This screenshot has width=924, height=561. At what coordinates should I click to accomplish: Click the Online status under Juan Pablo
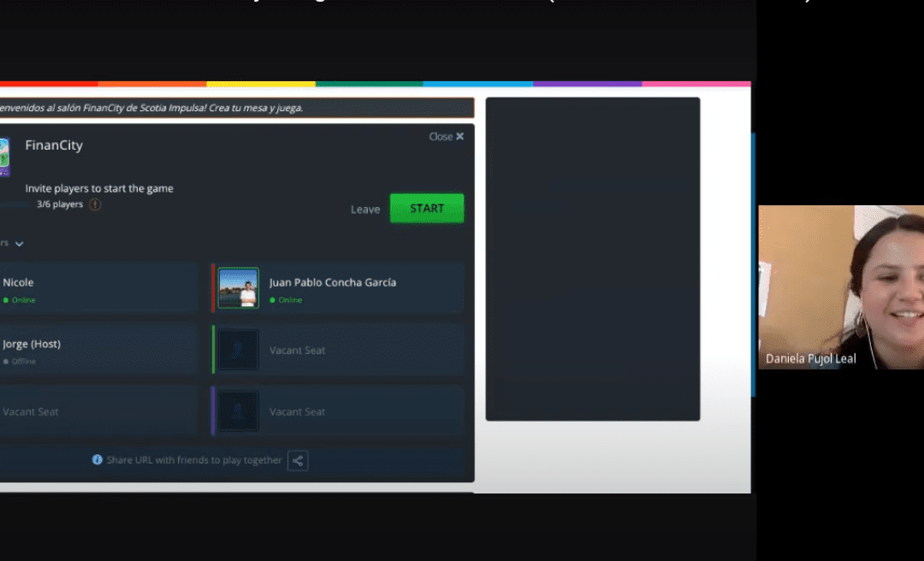tap(286, 300)
